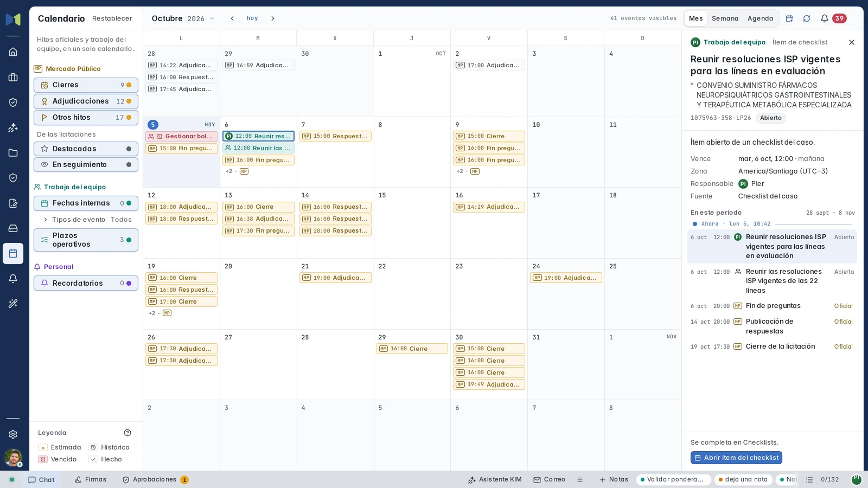Open the folder icon in left sidebar
Image resolution: width=868 pixels, height=488 pixels.
click(13, 153)
